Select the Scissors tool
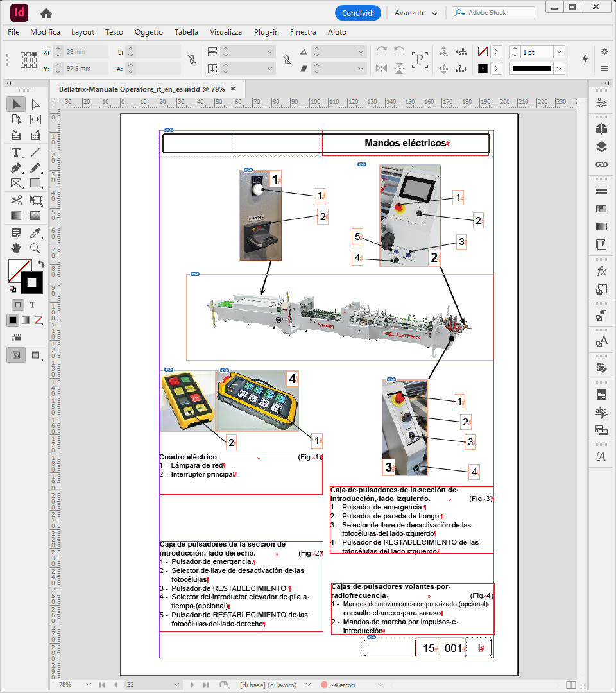Screen dimensions: 616x693 [x=16, y=200]
